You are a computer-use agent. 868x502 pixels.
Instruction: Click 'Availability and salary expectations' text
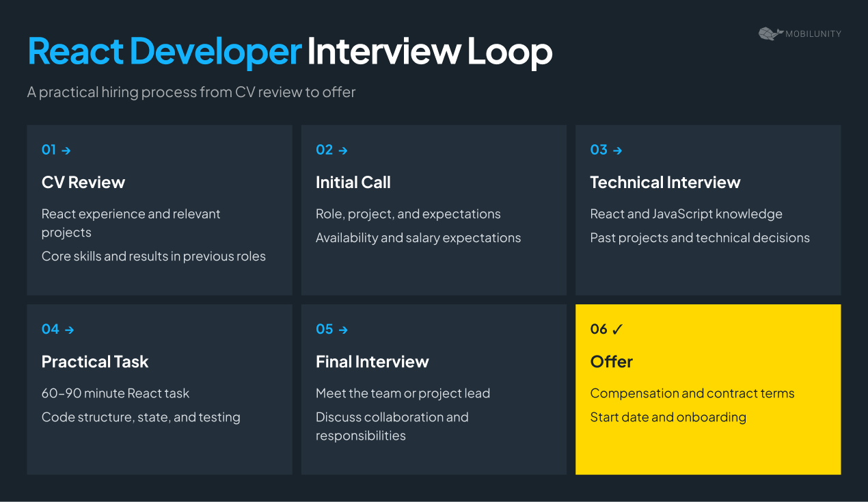(418, 238)
